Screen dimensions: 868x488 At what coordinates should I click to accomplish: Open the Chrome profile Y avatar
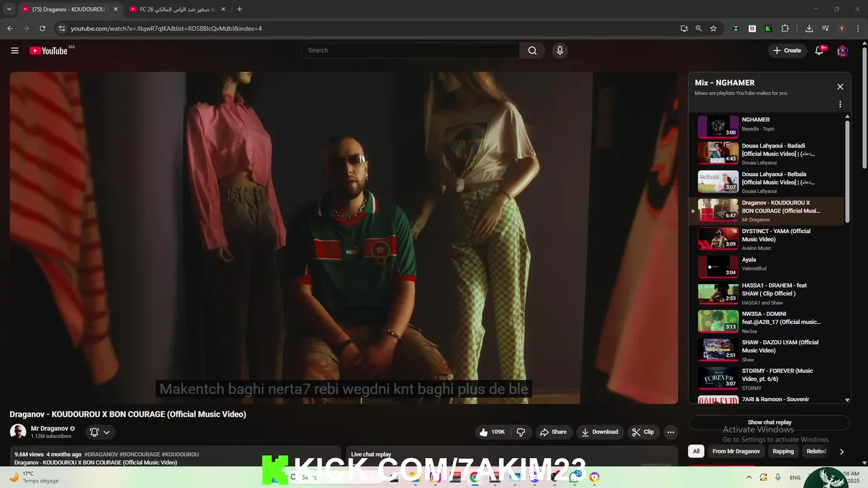(x=842, y=28)
